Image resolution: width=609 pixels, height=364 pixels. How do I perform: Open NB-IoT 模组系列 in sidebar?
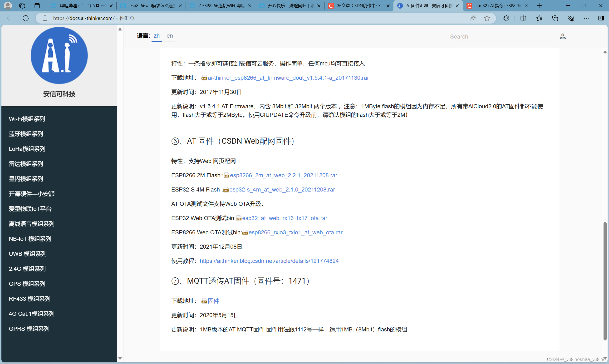point(30,239)
